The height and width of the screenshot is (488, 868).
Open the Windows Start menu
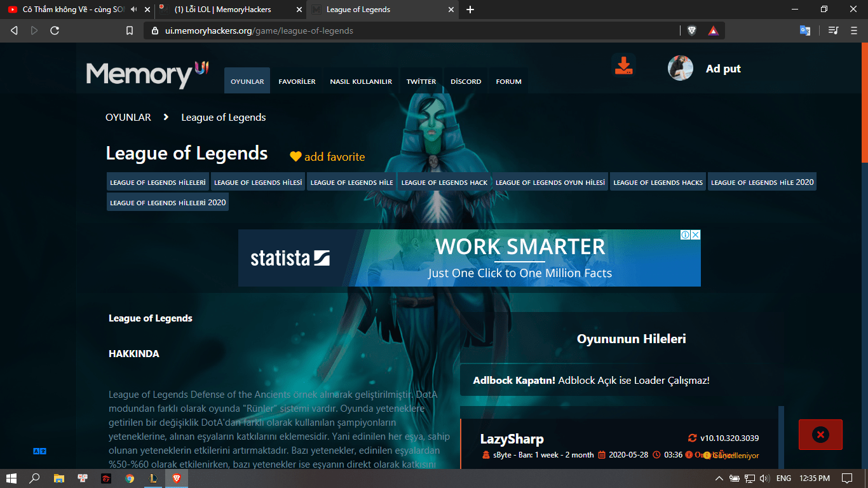(11, 478)
